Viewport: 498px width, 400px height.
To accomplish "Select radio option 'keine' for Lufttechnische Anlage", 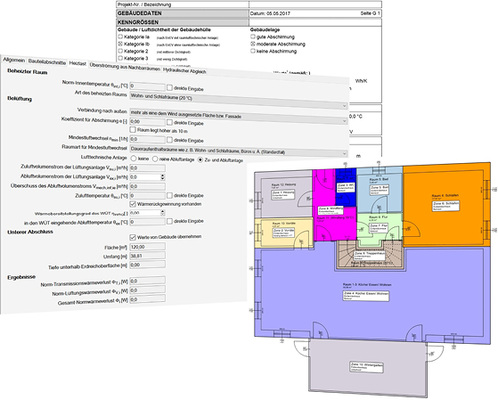I will 133,158.
